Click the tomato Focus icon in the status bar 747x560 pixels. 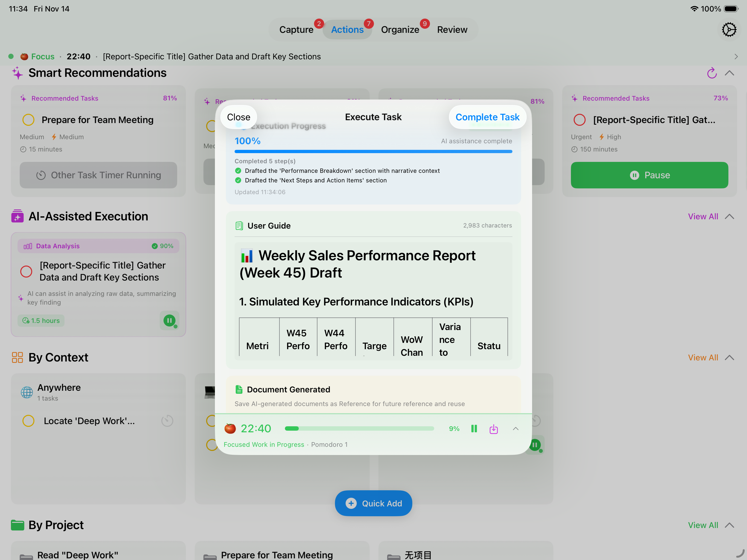click(x=24, y=56)
